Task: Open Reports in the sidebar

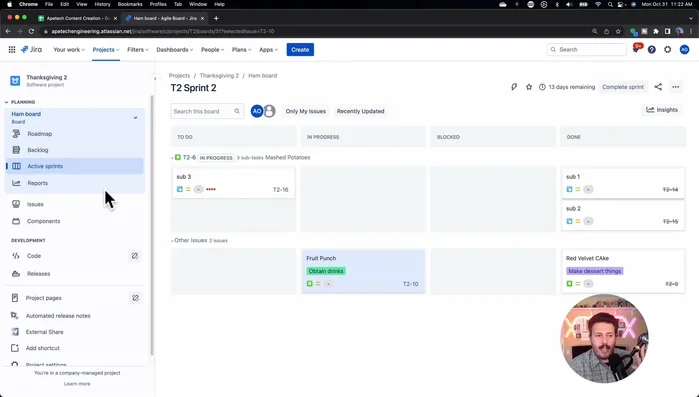Action: 75,183
